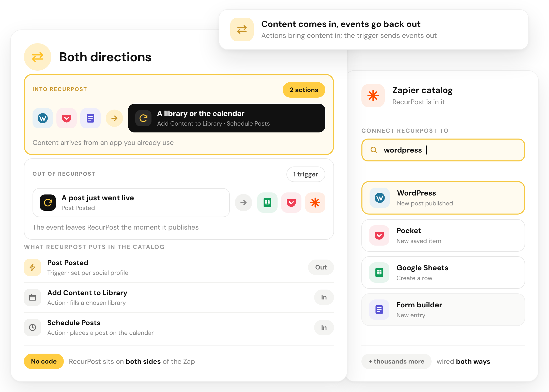This screenshot has width=549, height=392.
Task: Click the wired both ways text
Action: [x=463, y=361]
